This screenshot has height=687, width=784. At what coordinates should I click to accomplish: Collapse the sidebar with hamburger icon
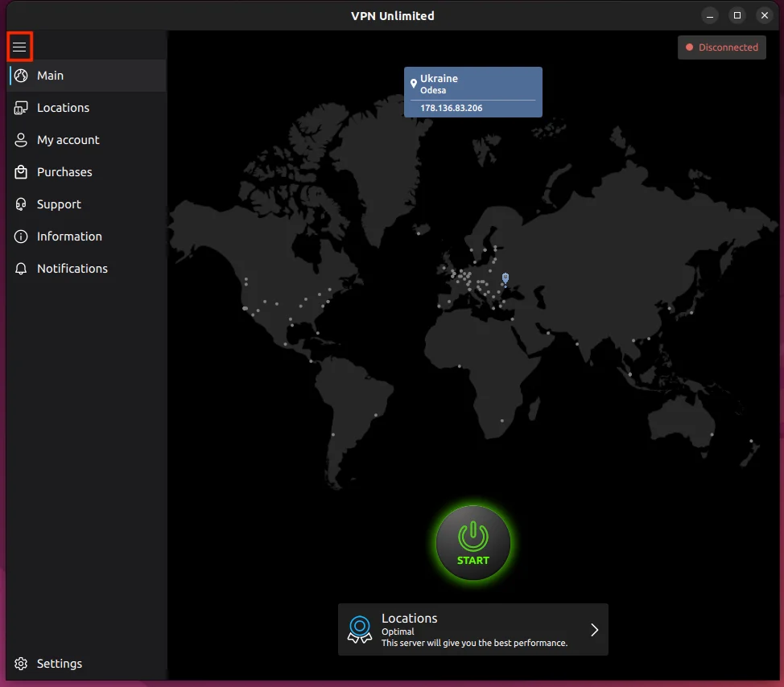(19, 47)
